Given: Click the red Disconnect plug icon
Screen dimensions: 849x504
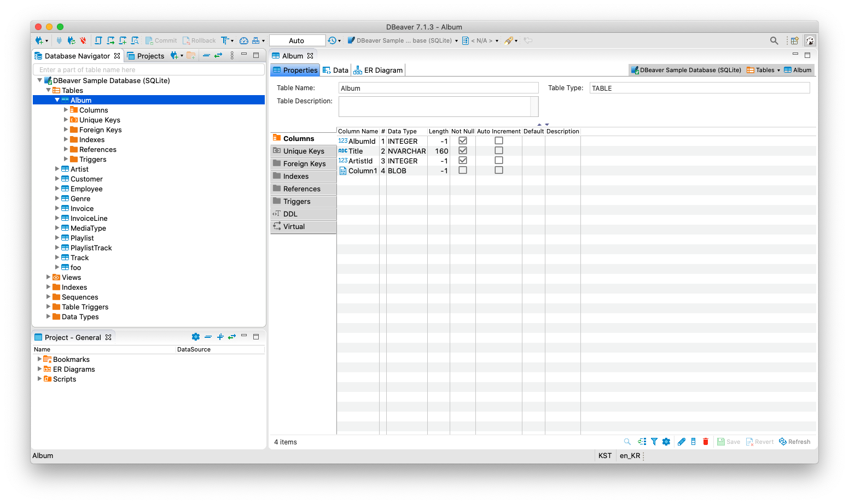Looking at the screenshot, I should pyautogui.click(x=83, y=40).
